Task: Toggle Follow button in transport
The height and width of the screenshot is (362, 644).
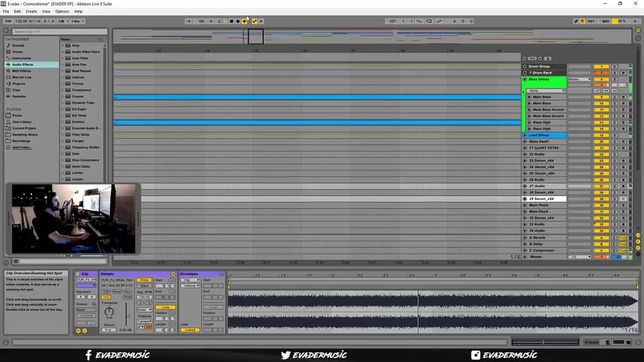Action: (x=188, y=21)
